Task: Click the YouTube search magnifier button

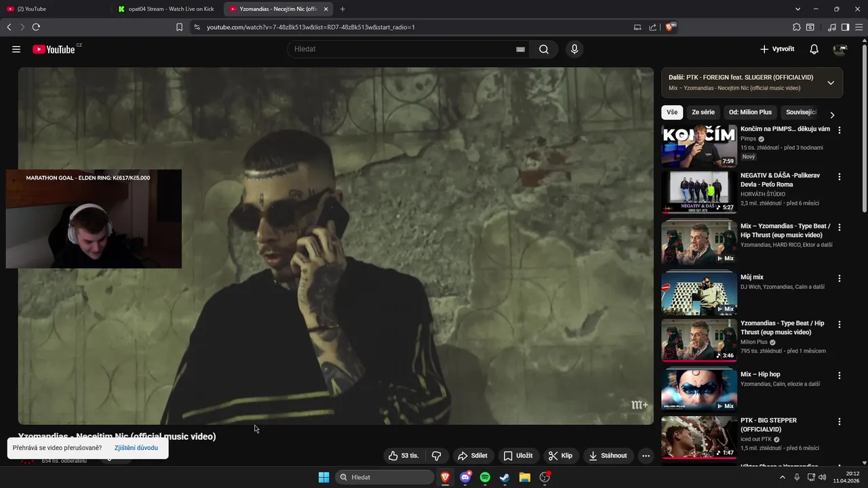Action: (544, 49)
